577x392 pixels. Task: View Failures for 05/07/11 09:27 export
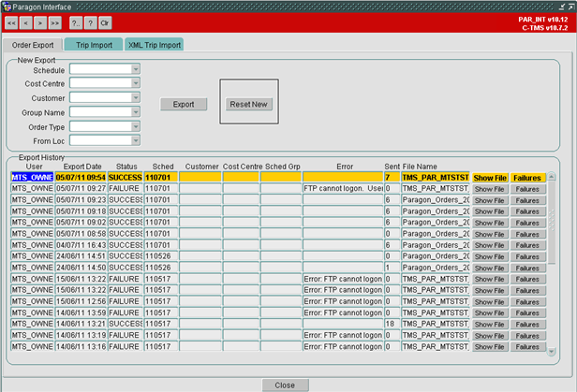click(x=527, y=189)
